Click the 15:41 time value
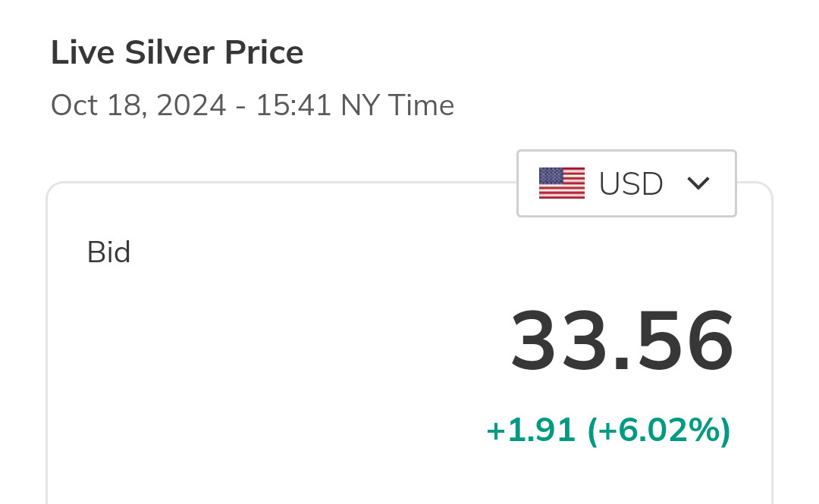The height and width of the screenshot is (504, 819). click(x=293, y=105)
